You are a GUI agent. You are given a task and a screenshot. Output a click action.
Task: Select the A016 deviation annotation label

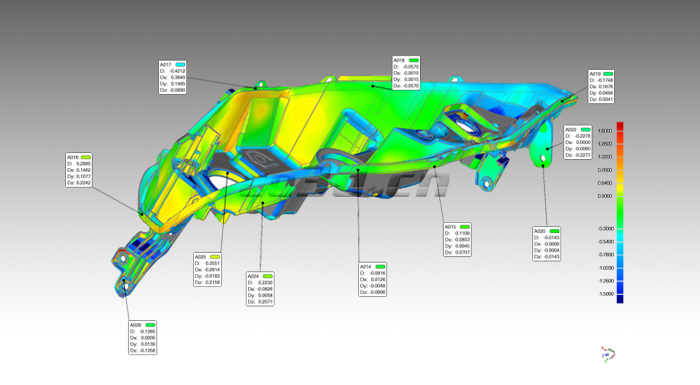[x=79, y=170]
